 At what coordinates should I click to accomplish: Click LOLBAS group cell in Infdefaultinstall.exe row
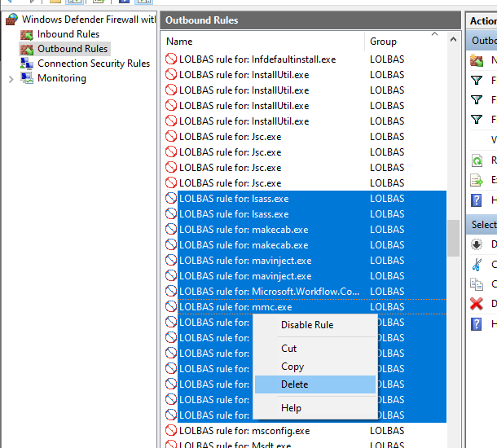387,59
